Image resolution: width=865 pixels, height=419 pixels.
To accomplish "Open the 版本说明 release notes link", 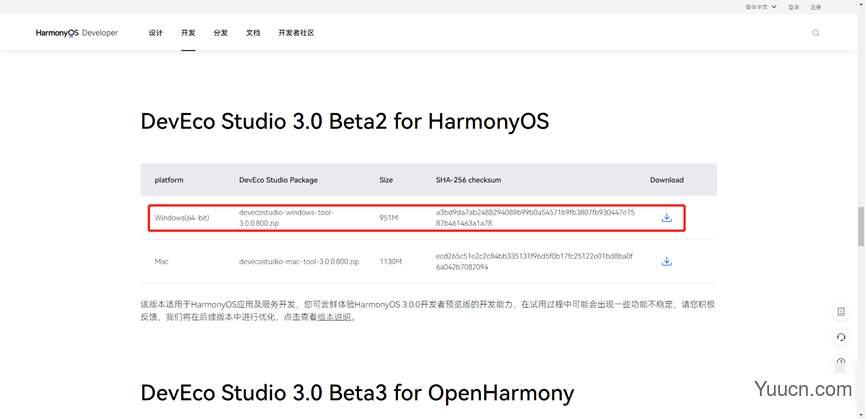I will tap(334, 318).
